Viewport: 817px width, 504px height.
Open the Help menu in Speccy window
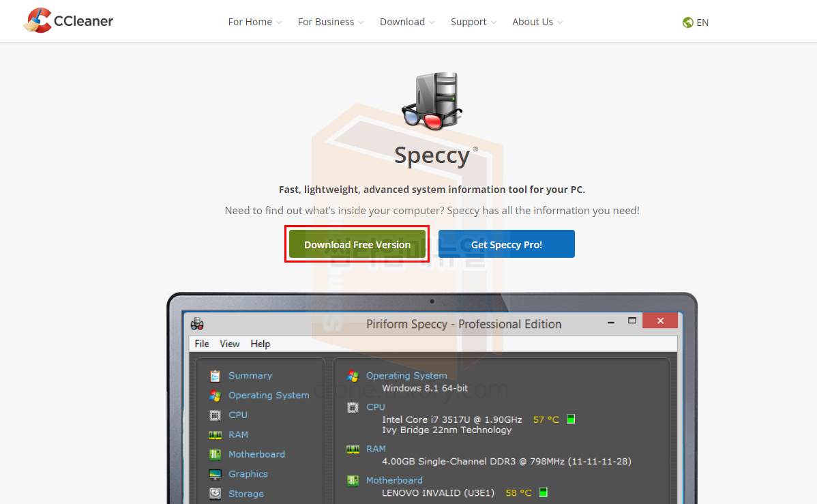(x=260, y=344)
